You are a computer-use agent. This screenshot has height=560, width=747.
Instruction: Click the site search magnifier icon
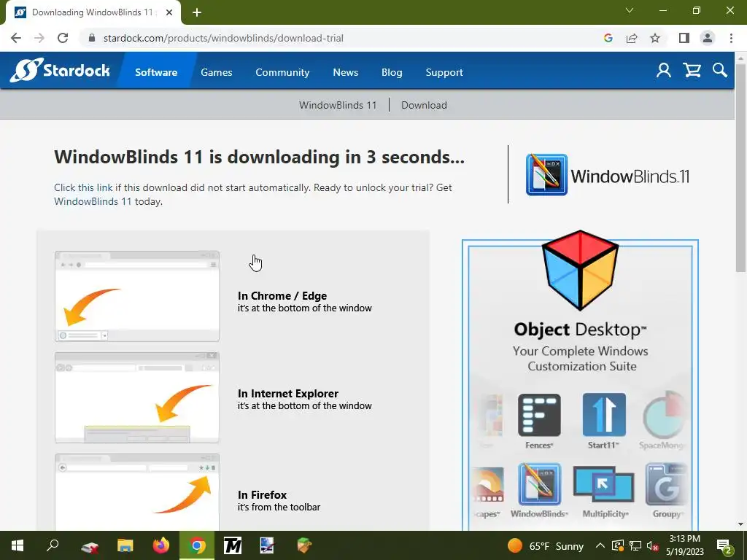click(x=720, y=71)
